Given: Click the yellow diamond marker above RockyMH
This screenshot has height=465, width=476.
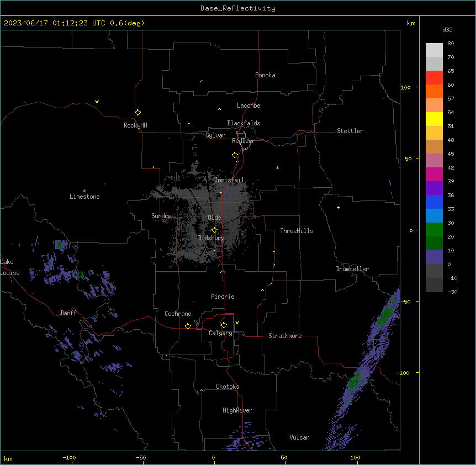Looking at the screenshot, I should pyautogui.click(x=137, y=112).
